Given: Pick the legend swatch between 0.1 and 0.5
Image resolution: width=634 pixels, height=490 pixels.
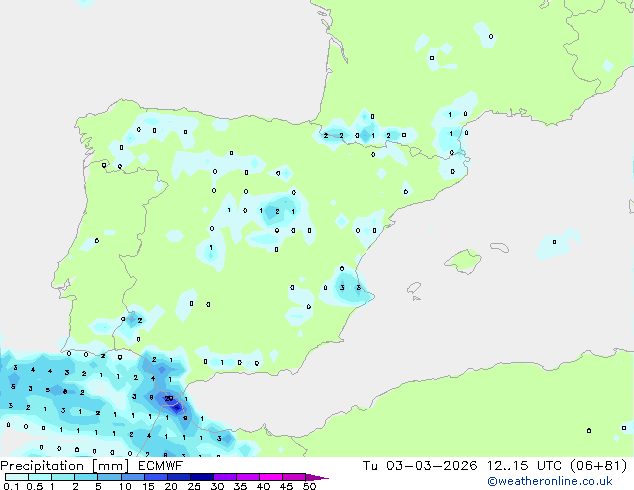Looking at the screenshot, I should coord(17,477).
